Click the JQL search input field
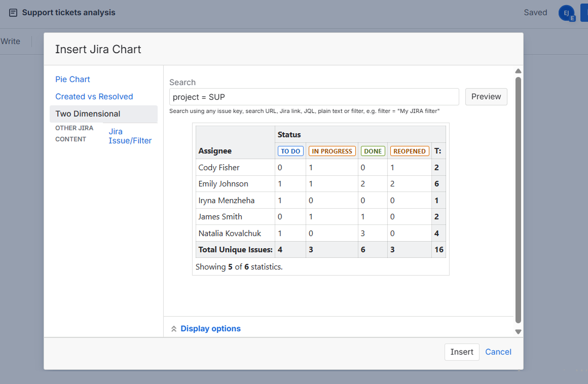Image resolution: width=588 pixels, height=384 pixels. pos(314,97)
